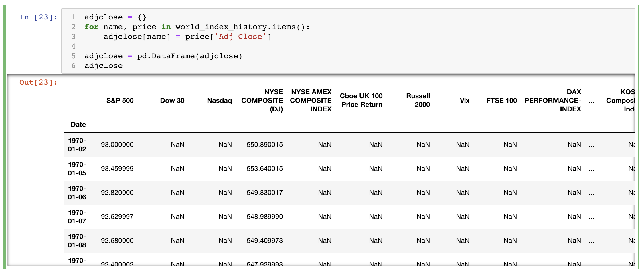The image size is (644, 272).
Task: Click the Russell 2000 NaN for 1970-01-07
Action: 423,217
